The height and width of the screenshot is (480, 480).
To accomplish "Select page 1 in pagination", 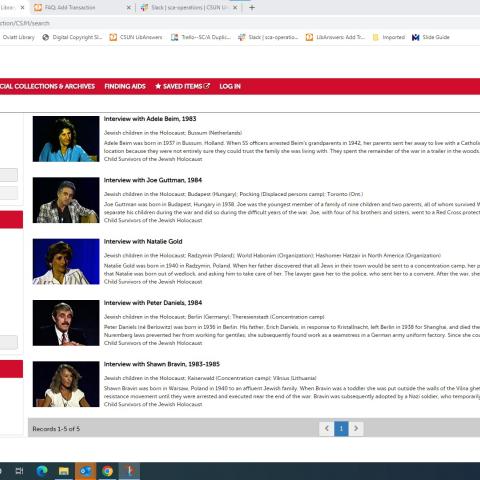I will (341, 428).
